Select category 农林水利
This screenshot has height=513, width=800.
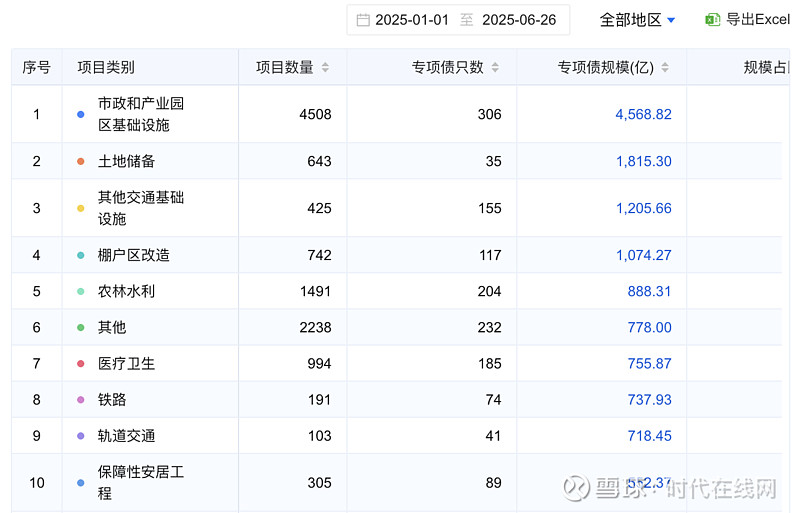click(126, 291)
